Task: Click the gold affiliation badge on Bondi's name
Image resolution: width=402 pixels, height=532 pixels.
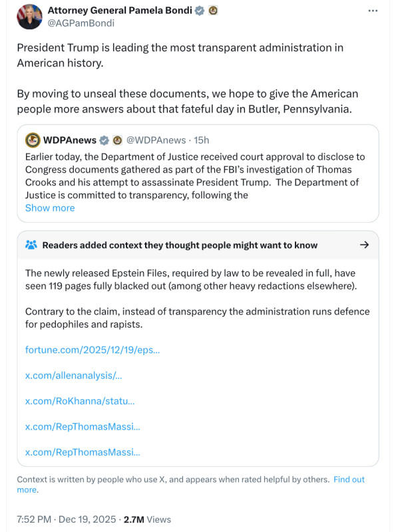Action: (x=212, y=10)
